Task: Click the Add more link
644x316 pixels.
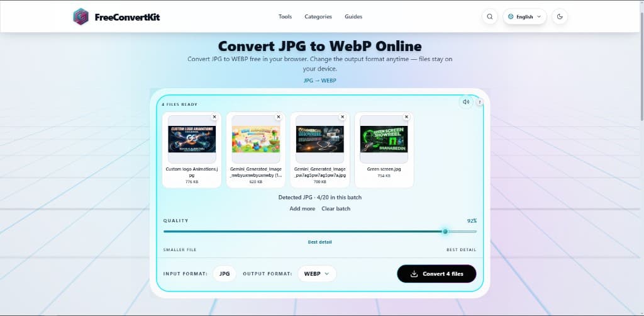Action: (303, 209)
